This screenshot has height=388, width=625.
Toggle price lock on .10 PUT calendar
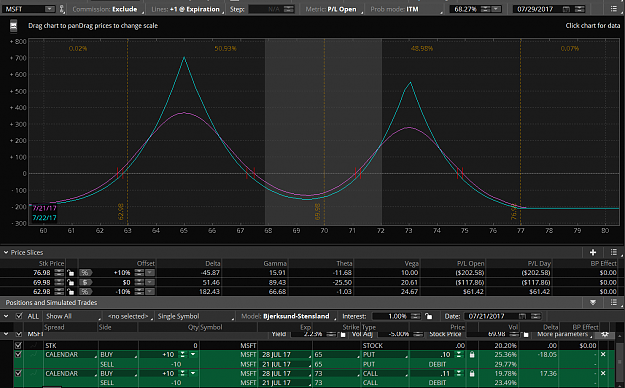click(472, 355)
